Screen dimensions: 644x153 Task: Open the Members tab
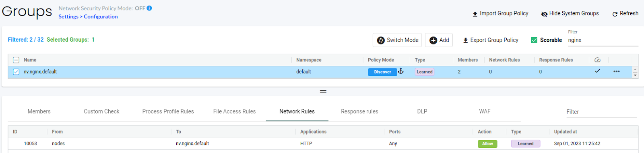pyautogui.click(x=39, y=111)
